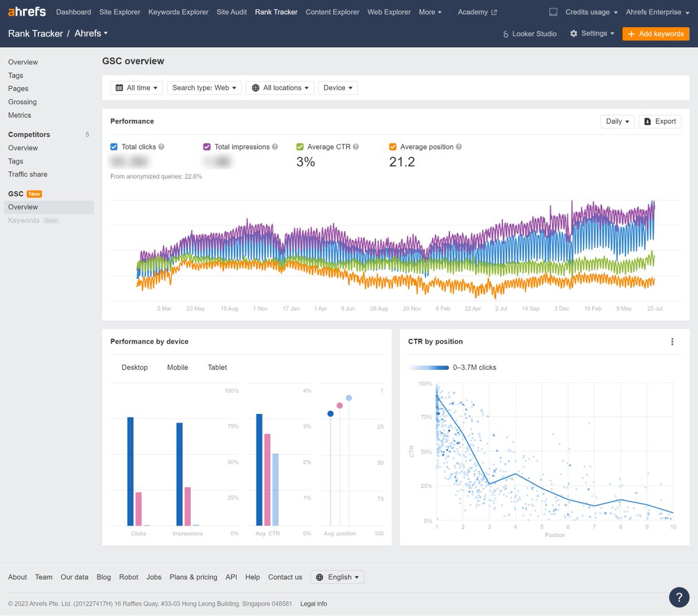
Task: Click 'From anonymized queries: 22.6%' text
Action: point(156,176)
